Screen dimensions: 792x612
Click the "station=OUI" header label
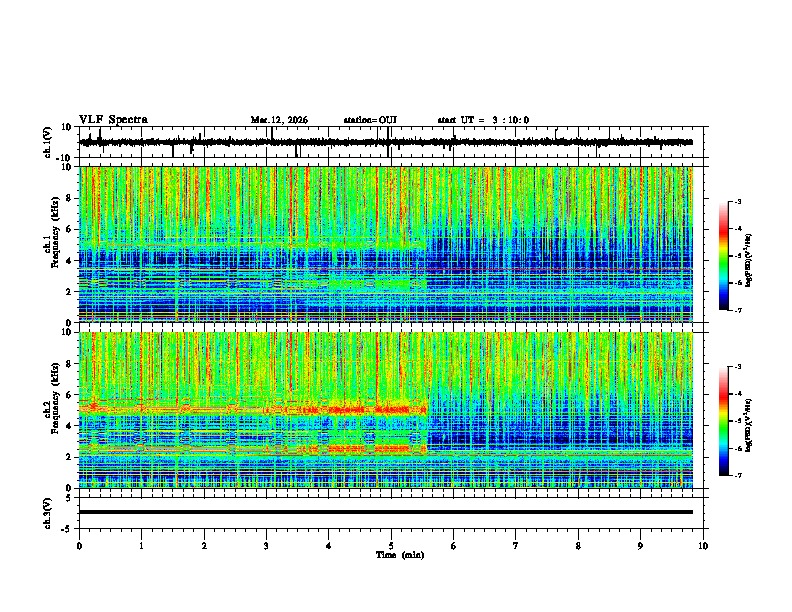(370, 120)
